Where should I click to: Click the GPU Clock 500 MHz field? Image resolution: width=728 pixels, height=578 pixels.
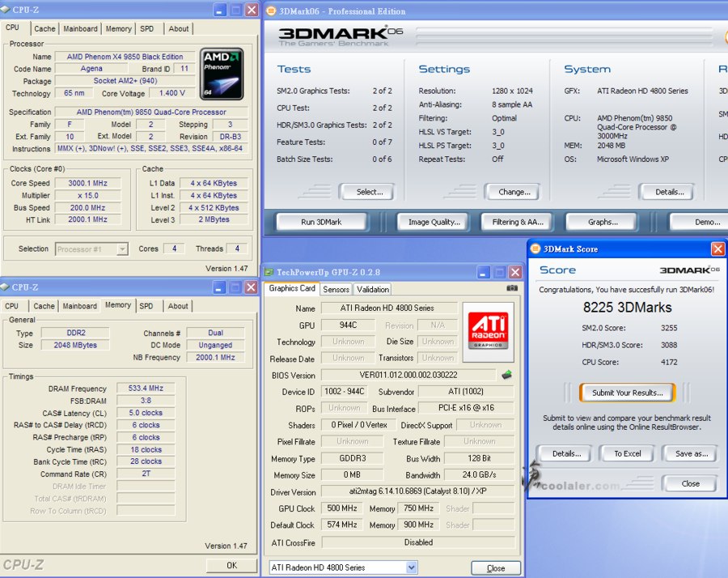(342, 508)
